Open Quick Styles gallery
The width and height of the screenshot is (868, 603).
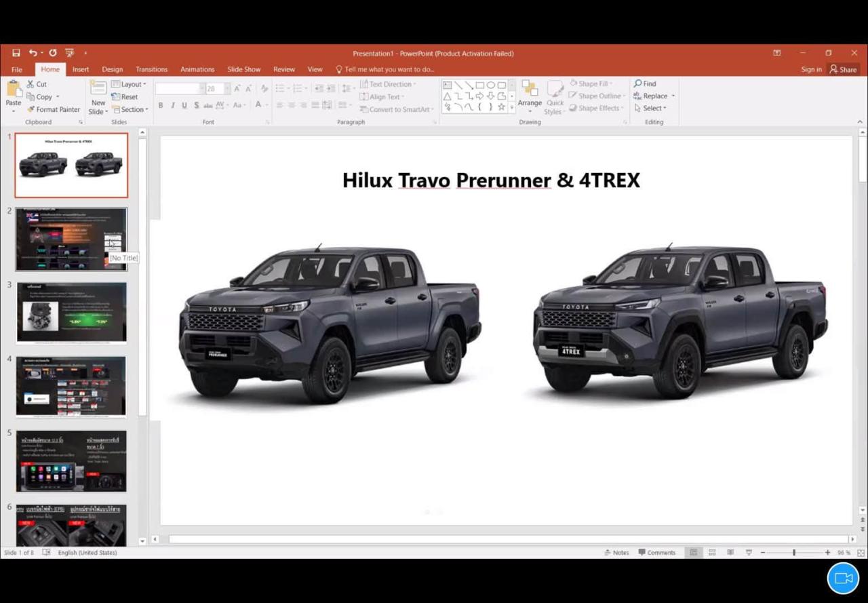click(555, 98)
